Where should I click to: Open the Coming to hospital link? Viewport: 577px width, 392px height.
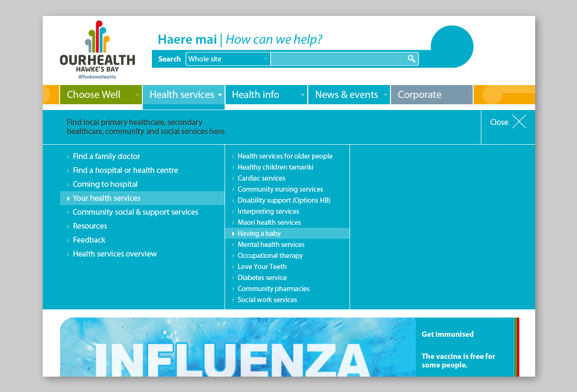pyautogui.click(x=105, y=184)
